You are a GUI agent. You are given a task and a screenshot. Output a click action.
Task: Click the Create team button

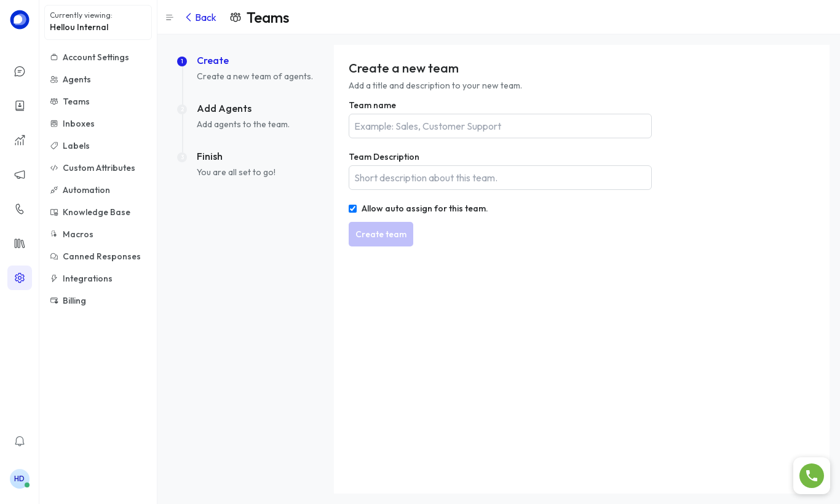381,234
